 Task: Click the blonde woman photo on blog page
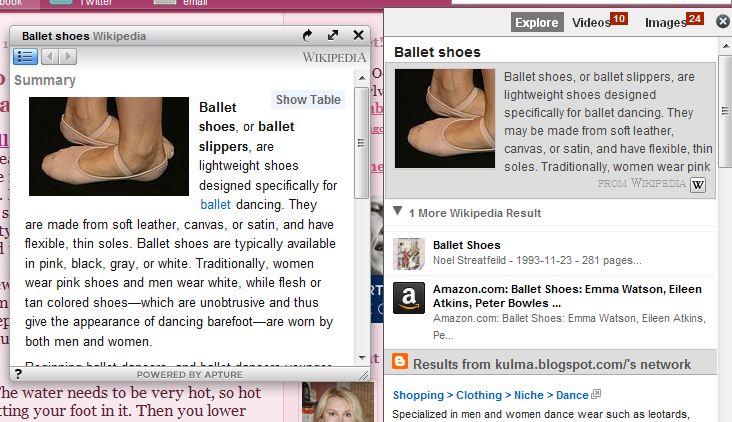tap(338, 402)
